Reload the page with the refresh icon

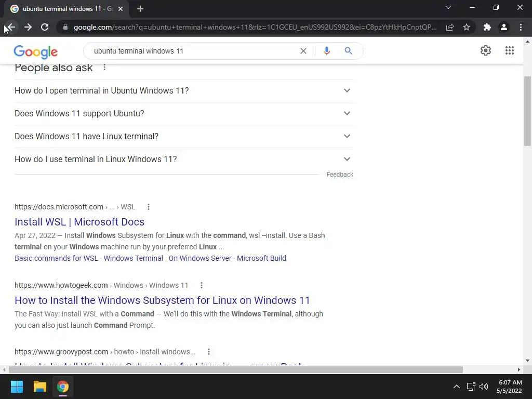pos(45,27)
